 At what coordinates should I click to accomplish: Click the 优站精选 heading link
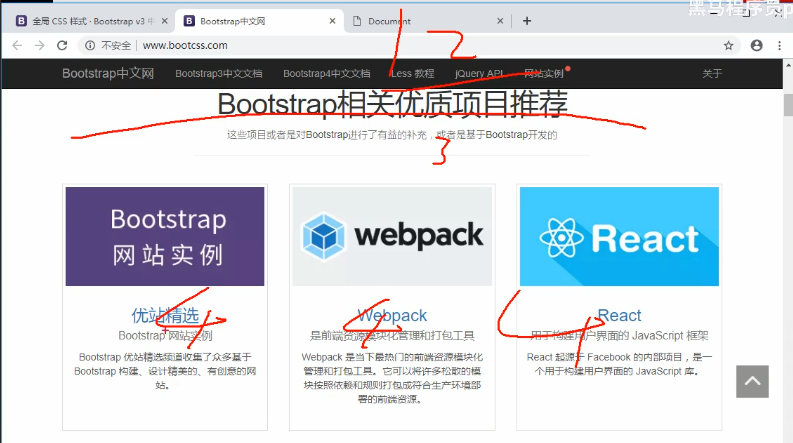[x=165, y=315]
